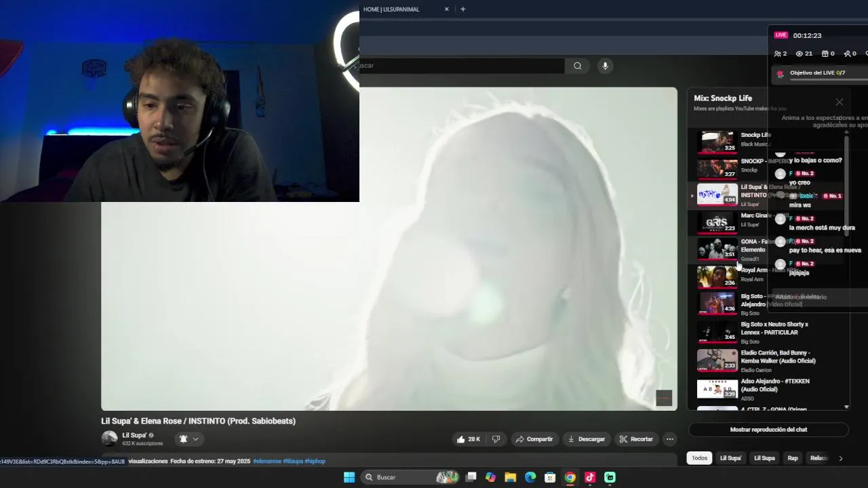Open TikTok app from the taskbar
Viewport: 868px width, 488px height.
(590, 477)
